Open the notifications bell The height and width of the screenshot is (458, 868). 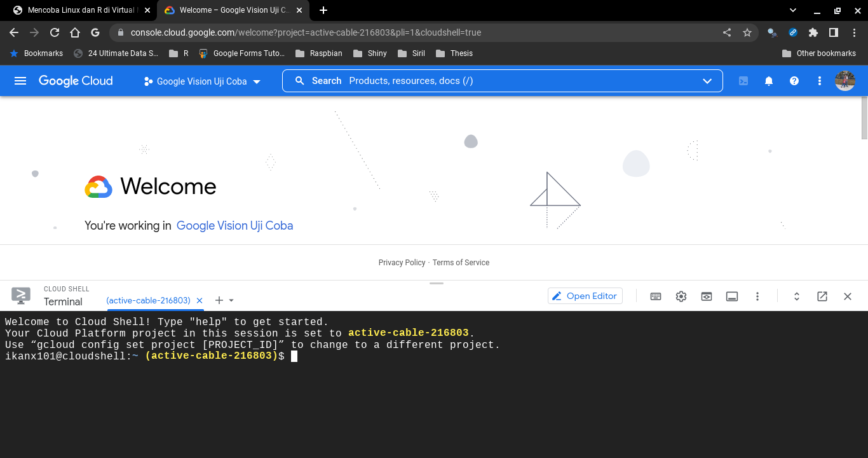tap(769, 81)
